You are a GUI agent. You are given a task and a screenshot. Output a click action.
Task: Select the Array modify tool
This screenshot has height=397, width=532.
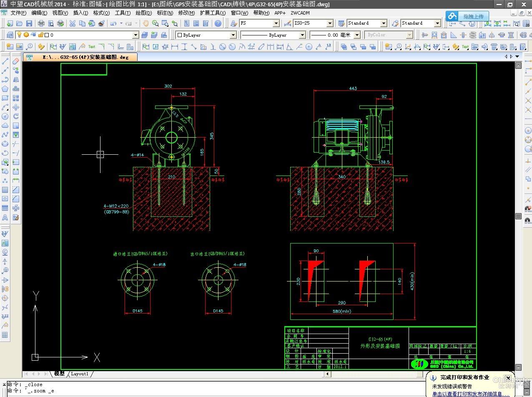pyautogui.click(x=16, y=98)
